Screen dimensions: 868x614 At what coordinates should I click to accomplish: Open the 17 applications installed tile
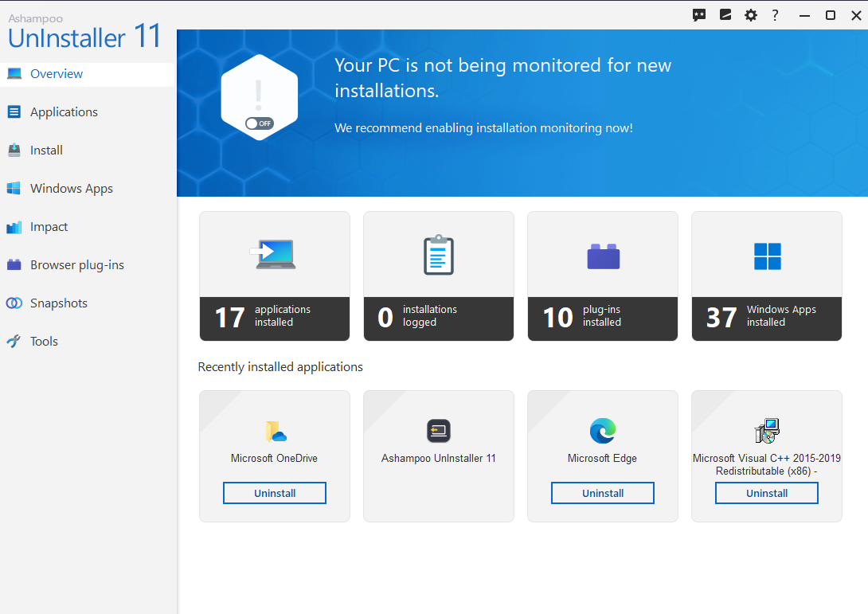[274, 276]
